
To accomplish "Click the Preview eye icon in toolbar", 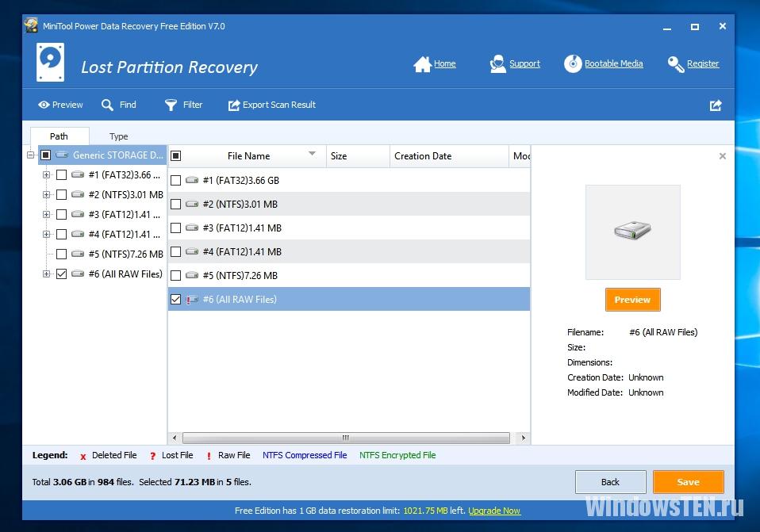I will point(44,105).
